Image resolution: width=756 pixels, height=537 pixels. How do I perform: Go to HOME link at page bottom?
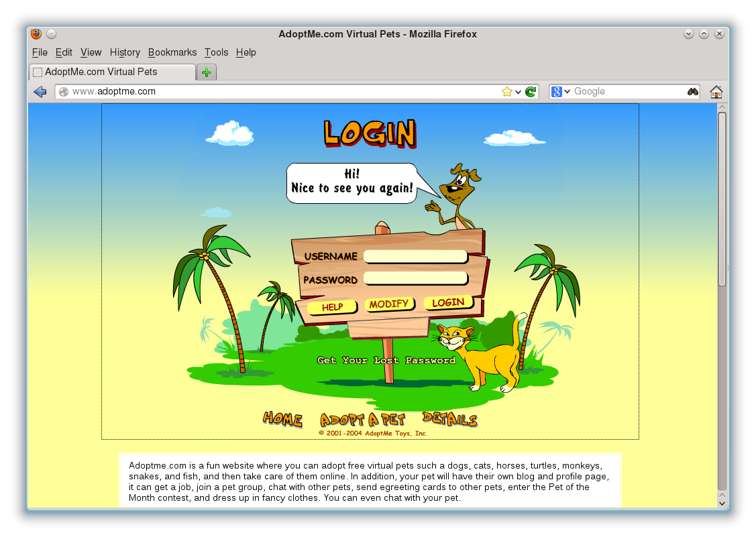[x=282, y=419]
